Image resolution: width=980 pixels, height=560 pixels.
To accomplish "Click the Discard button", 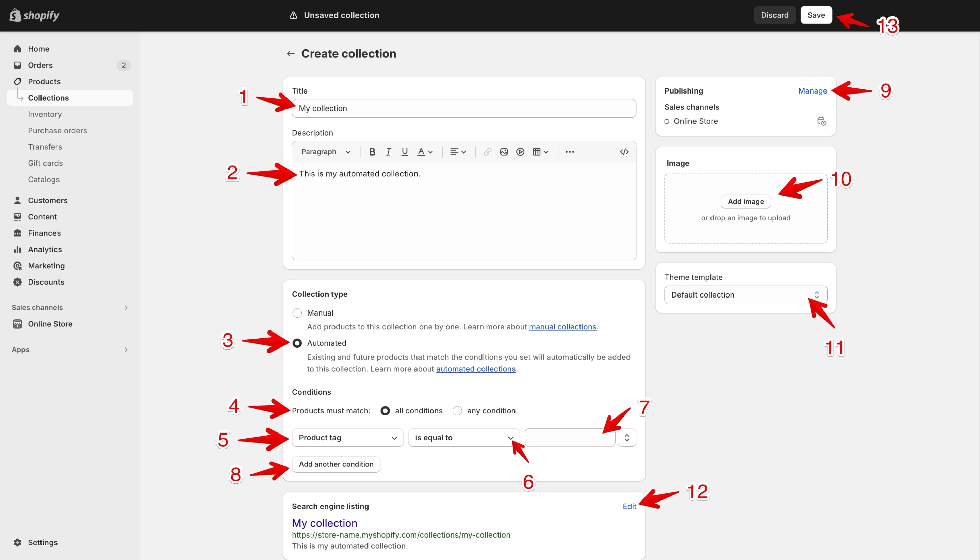I will coord(774,15).
